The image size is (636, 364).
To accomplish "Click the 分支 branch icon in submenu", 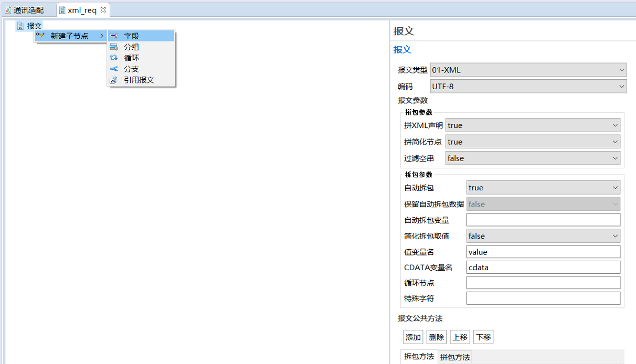I will point(113,69).
